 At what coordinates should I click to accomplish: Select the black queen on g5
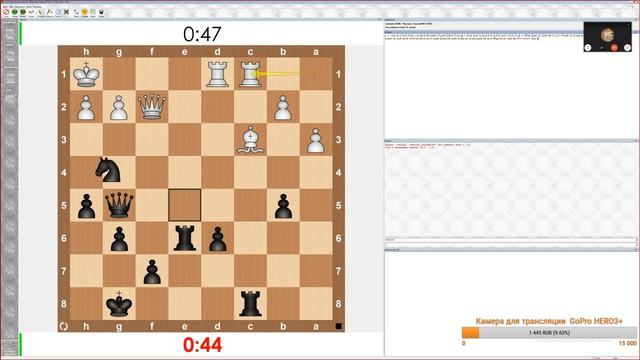[119, 205]
